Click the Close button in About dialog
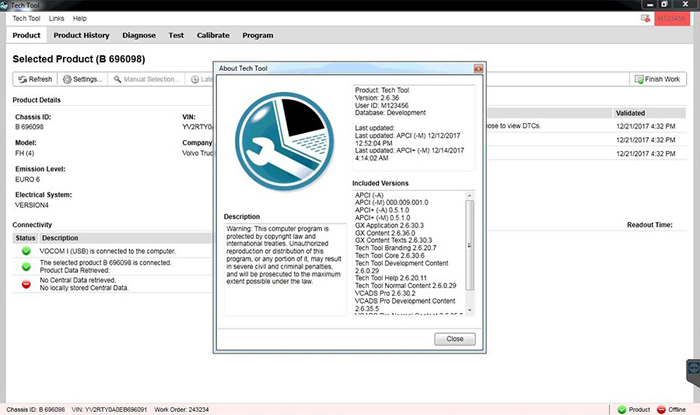The width and height of the screenshot is (700, 415). [454, 339]
